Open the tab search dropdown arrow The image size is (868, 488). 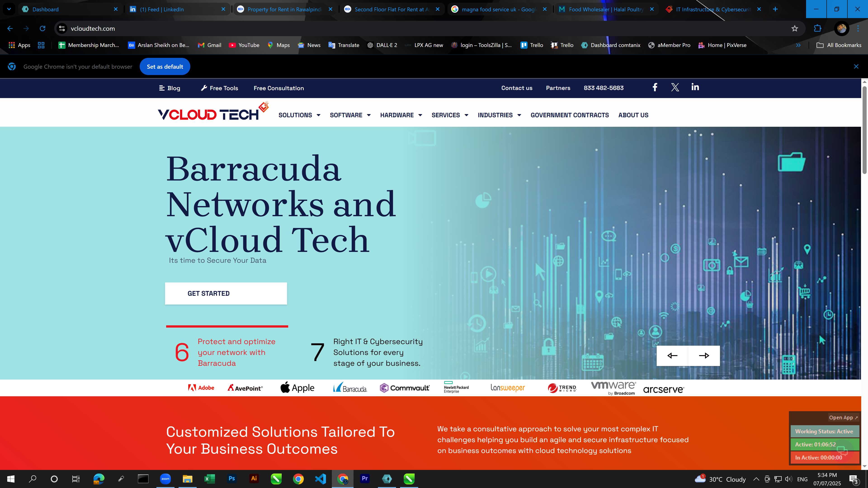point(9,9)
